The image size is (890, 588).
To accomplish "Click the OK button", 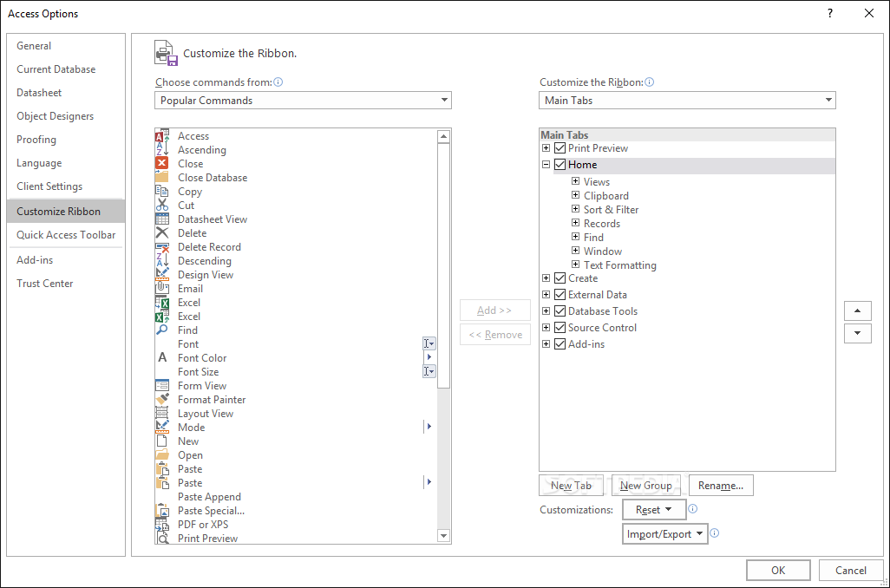I will tap(778, 571).
